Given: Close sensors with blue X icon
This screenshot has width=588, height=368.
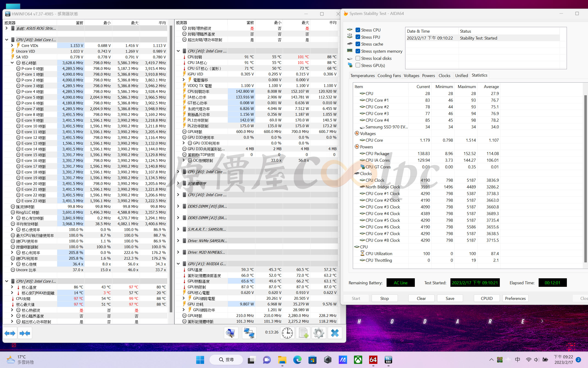Looking at the screenshot, I should pyautogui.click(x=335, y=333).
